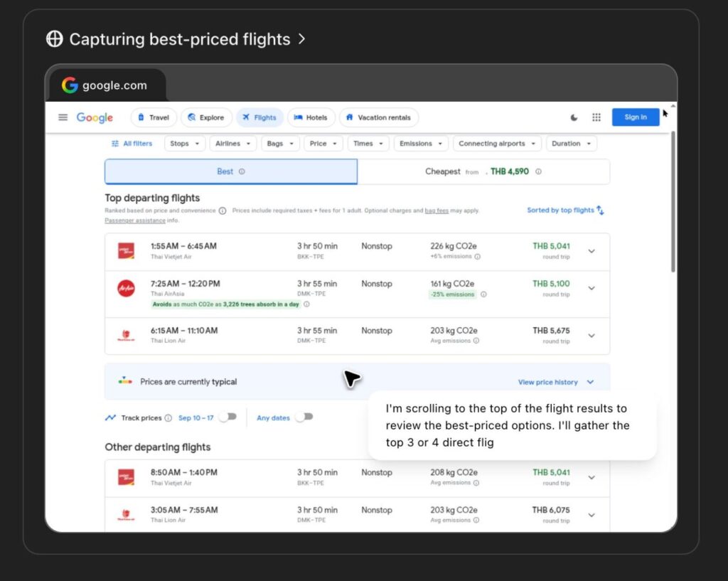Click the scrollbar up arrow

tap(673, 107)
